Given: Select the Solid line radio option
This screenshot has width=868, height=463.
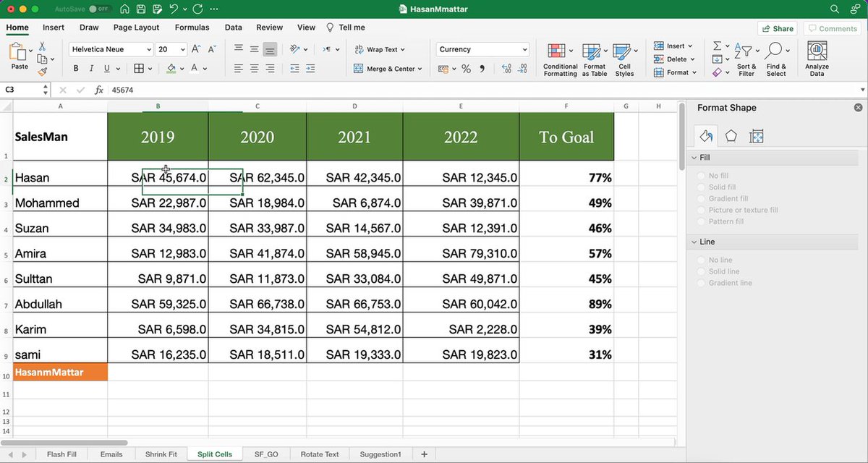Looking at the screenshot, I should pos(701,271).
